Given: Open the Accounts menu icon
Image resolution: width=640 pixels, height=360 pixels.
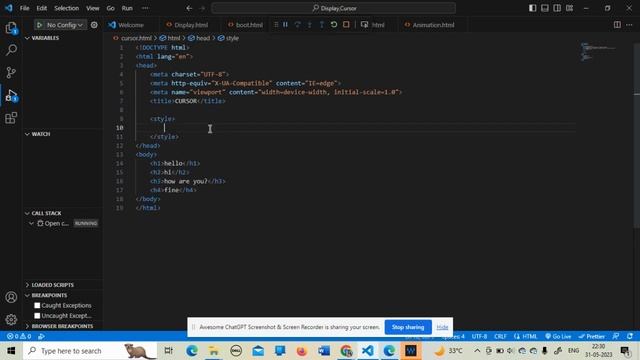Looking at the screenshot, I should [x=11, y=297].
